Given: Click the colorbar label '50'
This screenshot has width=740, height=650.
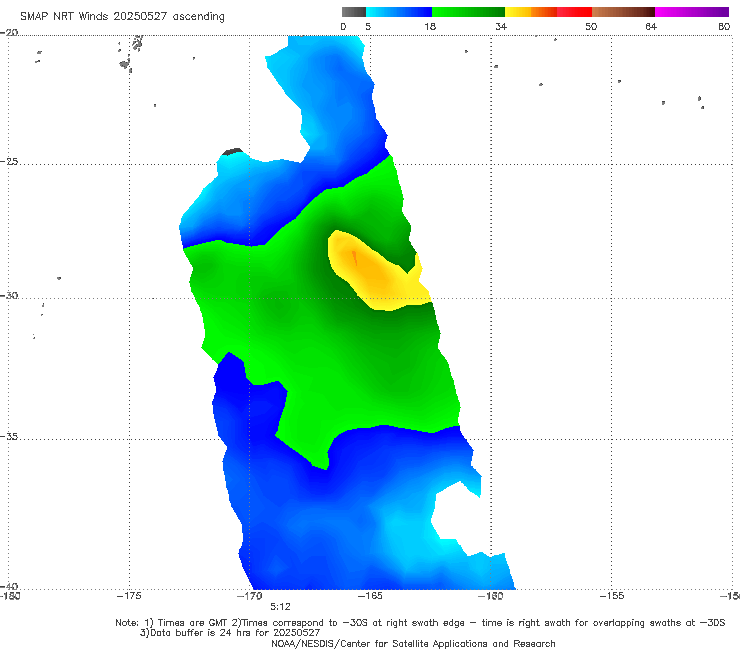Looking at the screenshot, I should 591,26.
